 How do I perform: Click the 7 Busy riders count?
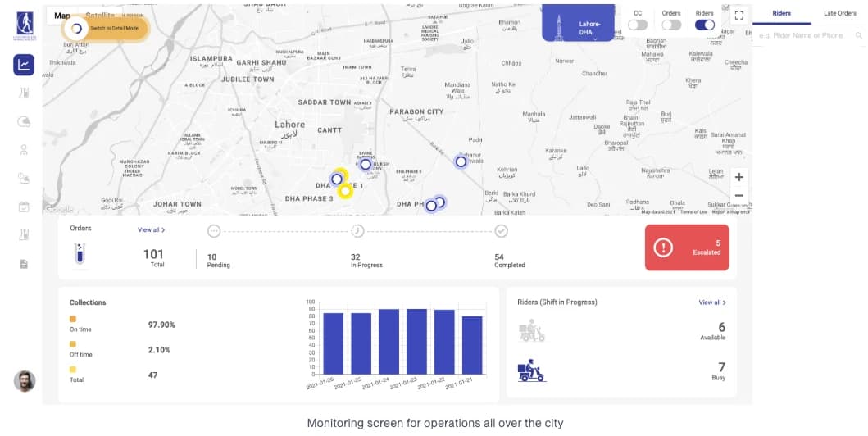(x=722, y=367)
